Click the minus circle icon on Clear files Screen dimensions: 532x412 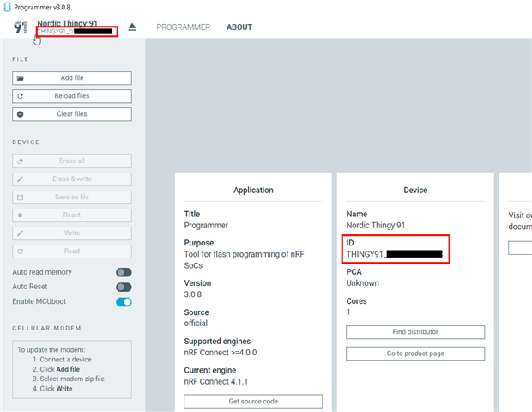pyautogui.click(x=21, y=114)
